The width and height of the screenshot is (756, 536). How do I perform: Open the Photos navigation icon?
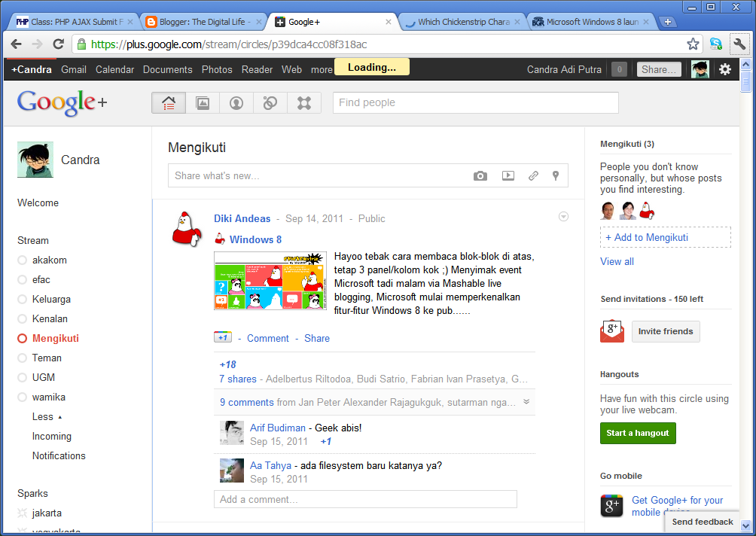pyautogui.click(x=202, y=102)
